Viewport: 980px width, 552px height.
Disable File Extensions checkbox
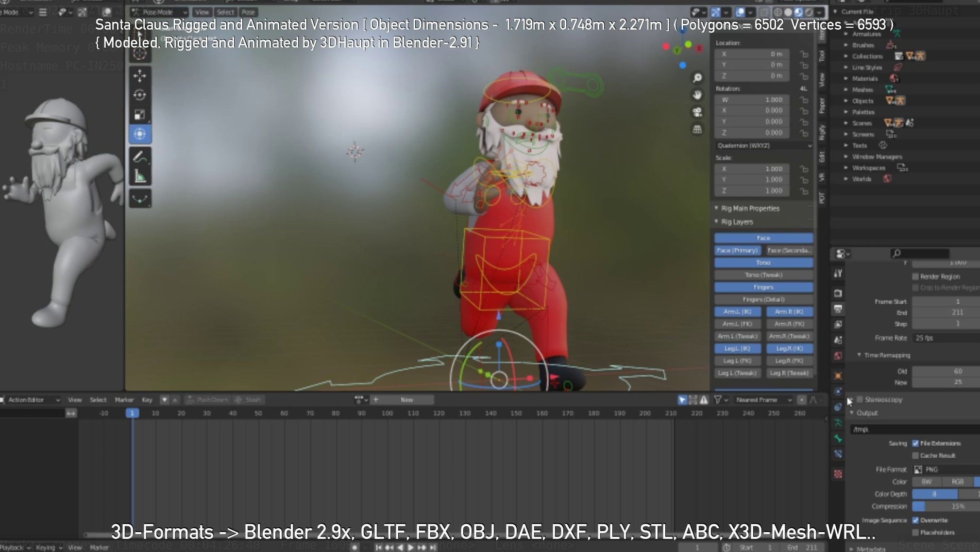[x=915, y=443]
